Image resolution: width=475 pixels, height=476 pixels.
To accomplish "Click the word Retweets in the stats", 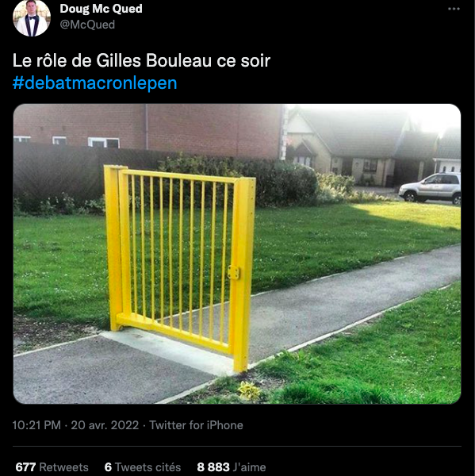I will coord(63,467).
